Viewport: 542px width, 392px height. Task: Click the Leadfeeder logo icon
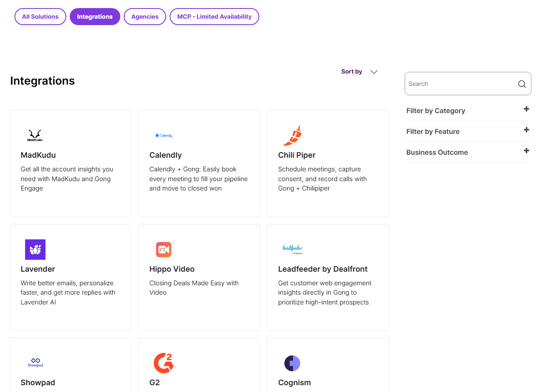pos(292,249)
